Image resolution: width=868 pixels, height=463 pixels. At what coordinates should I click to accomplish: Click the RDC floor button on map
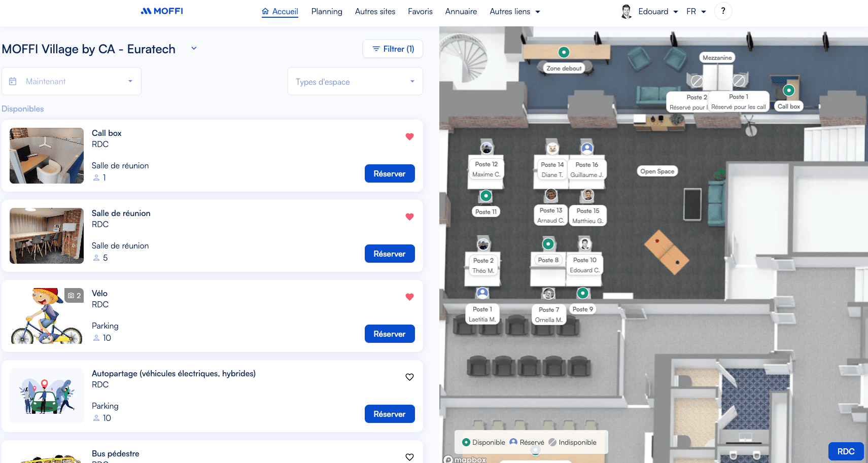[x=846, y=451]
